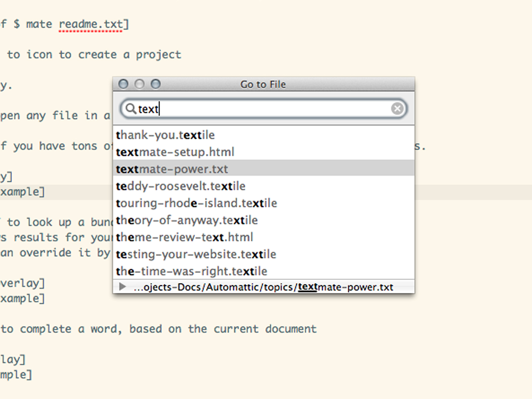Open theme-review-text.html file
Image resolution: width=532 pixels, height=399 pixels.
184,237
